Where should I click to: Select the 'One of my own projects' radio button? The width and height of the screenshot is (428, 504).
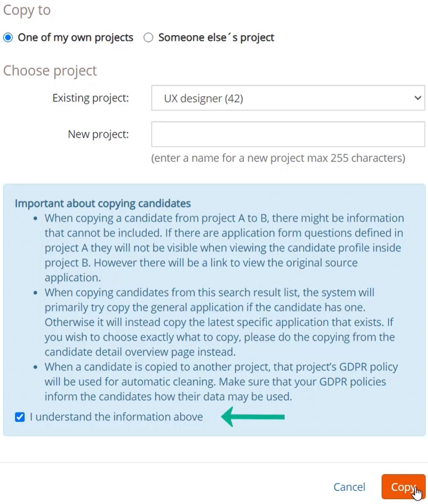pyautogui.click(x=8, y=37)
